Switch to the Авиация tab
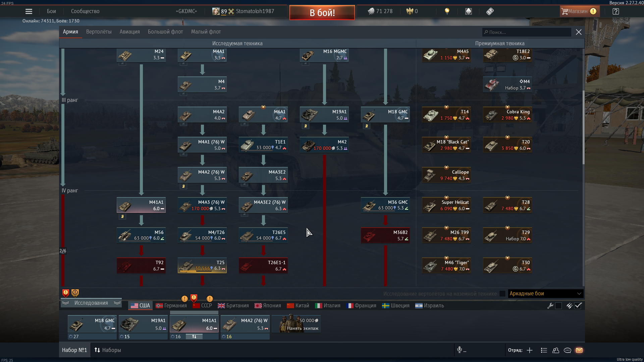The height and width of the screenshot is (362, 644). (x=129, y=32)
